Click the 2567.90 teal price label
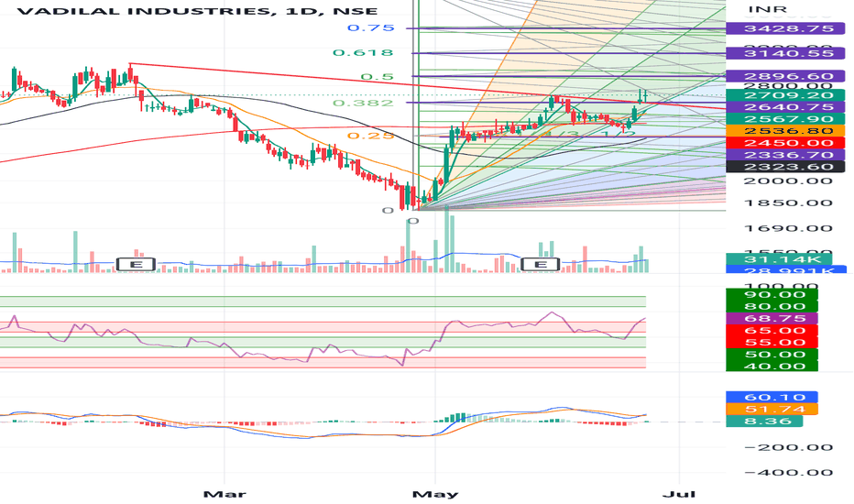854x504 pixels. 786,119
